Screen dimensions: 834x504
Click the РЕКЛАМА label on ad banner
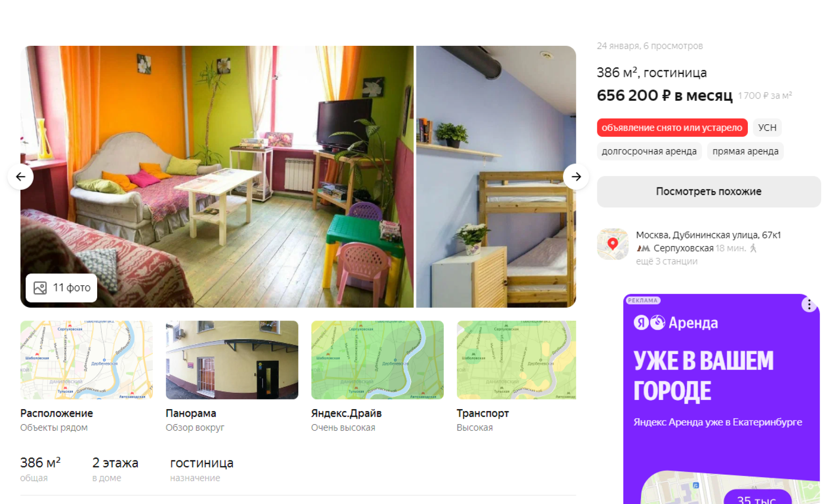coord(643,300)
